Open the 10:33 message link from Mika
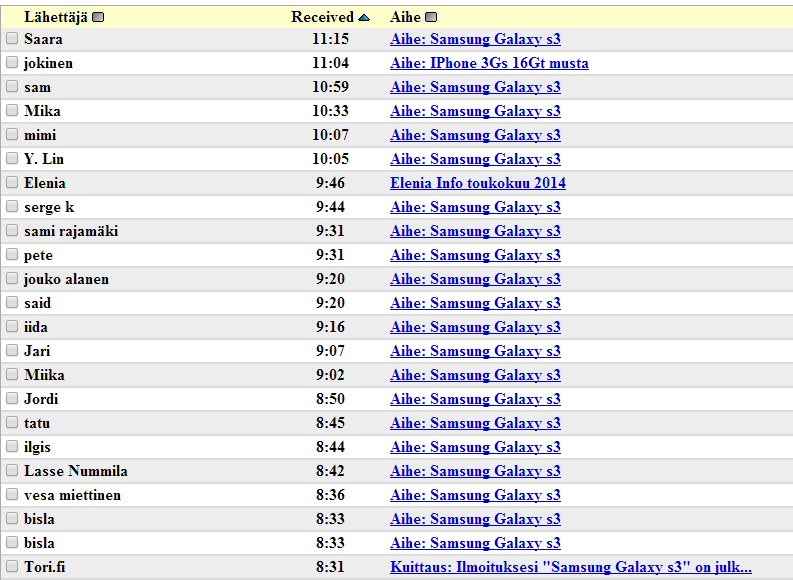 click(x=475, y=111)
